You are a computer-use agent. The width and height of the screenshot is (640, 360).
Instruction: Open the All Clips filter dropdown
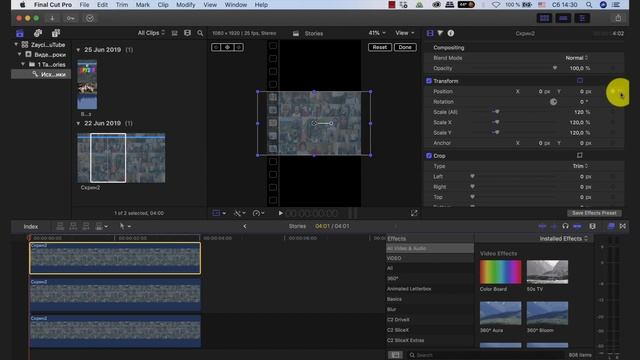(151, 33)
